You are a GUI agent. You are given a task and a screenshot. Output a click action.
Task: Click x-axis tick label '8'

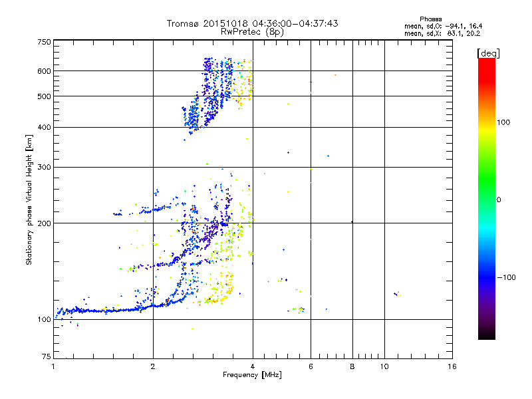coord(352,366)
